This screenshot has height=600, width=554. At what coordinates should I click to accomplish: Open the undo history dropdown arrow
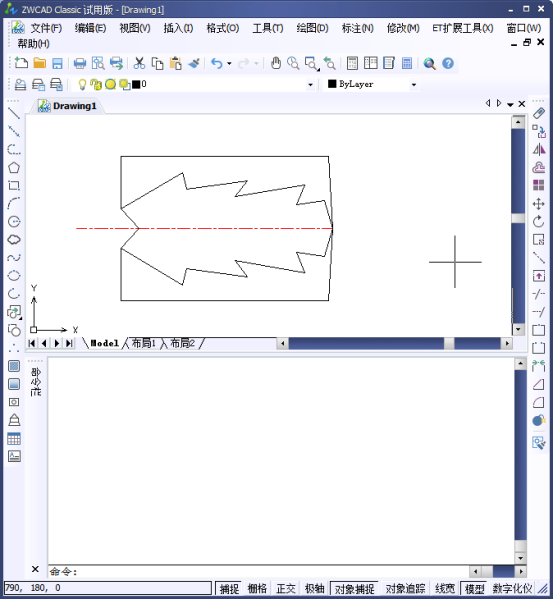pos(229,63)
